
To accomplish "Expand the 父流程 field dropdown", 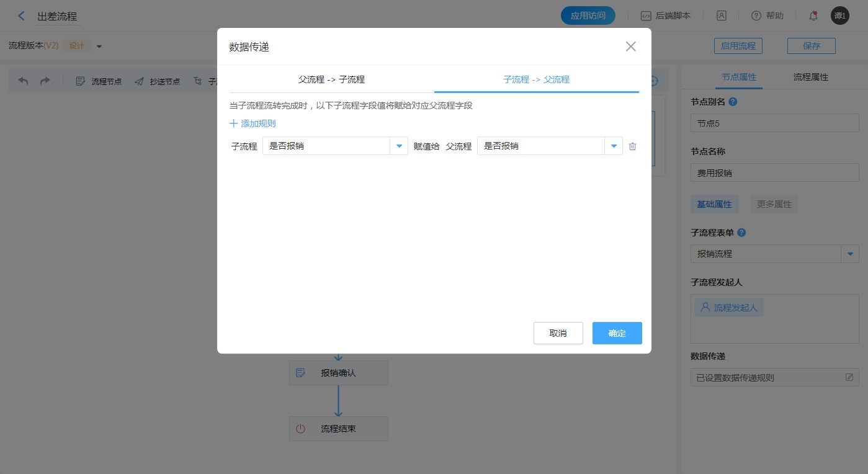I will [x=614, y=146].
